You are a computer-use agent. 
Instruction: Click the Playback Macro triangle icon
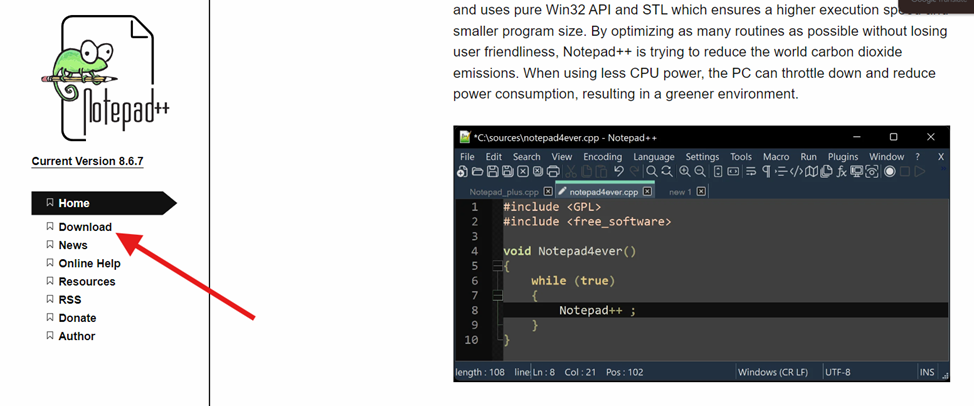pos(920,171)
